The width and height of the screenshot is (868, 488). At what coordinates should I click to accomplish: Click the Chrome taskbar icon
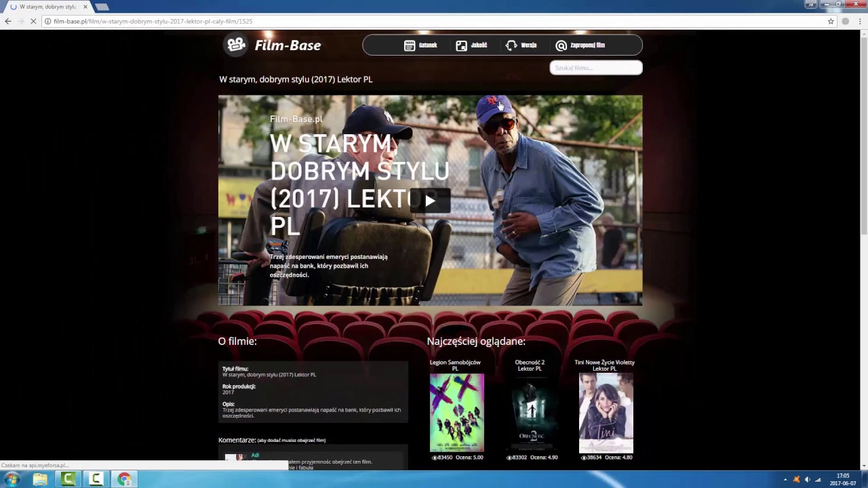click(x=124, y=479)
